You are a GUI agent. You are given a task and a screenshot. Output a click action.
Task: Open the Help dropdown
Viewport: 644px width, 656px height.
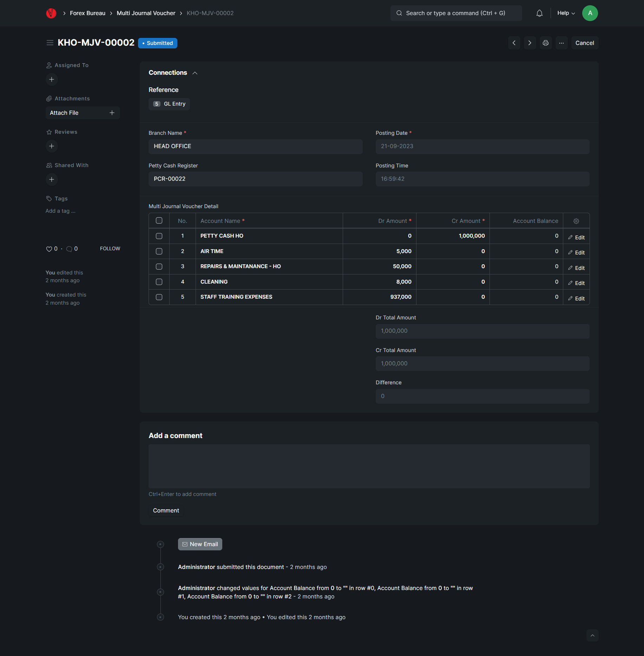click(566, 13)
